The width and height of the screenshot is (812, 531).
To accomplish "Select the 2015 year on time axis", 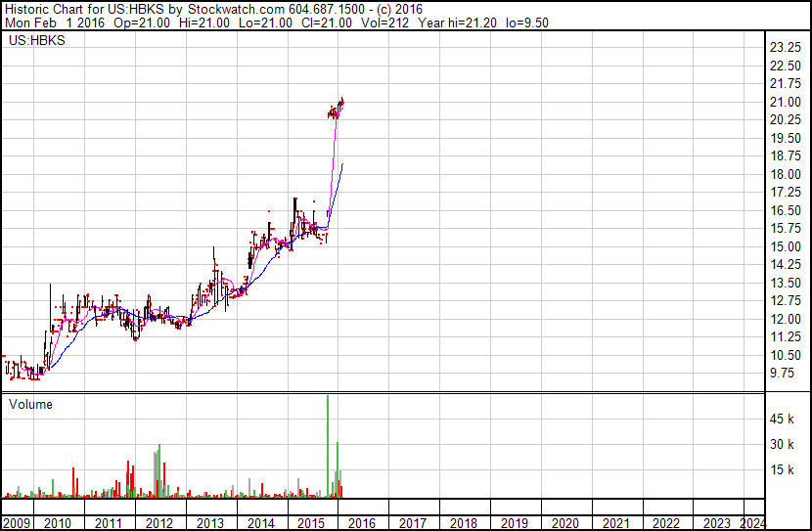I will pyautogui.click(x=311, y=523).
